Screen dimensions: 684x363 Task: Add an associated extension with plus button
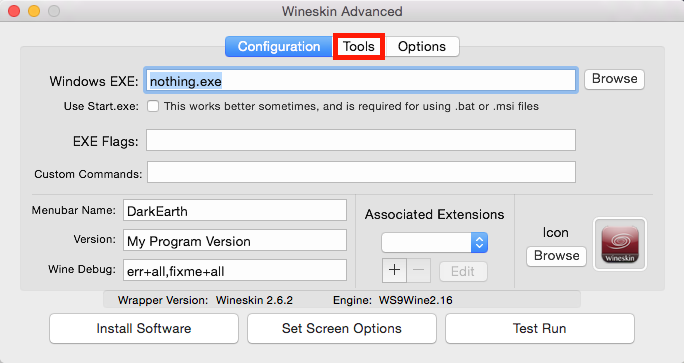(394, 270)
